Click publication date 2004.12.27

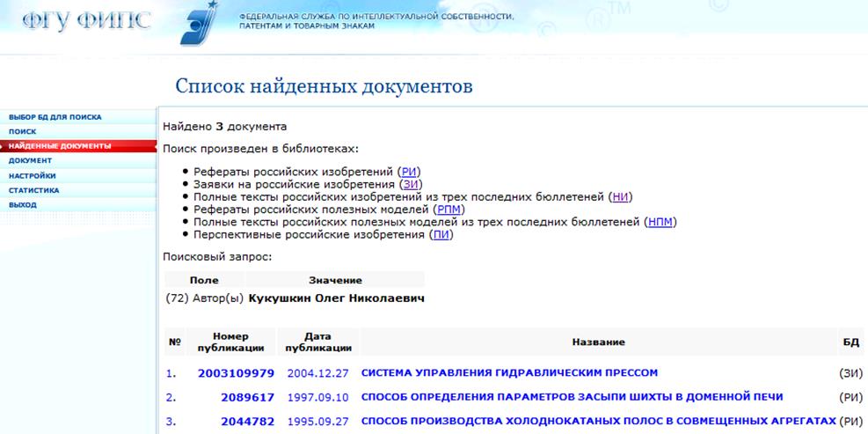pyautogui.click(x=317, y=373)
